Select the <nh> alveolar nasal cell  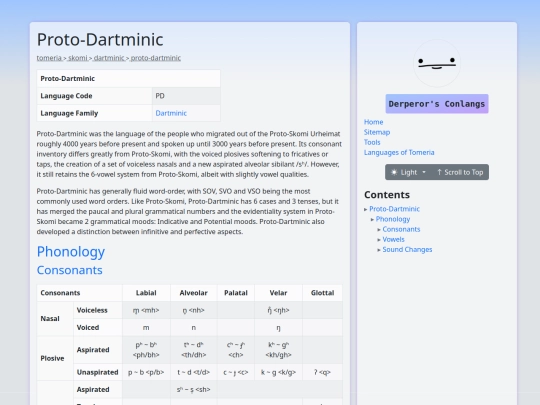(x=193, y=310)
